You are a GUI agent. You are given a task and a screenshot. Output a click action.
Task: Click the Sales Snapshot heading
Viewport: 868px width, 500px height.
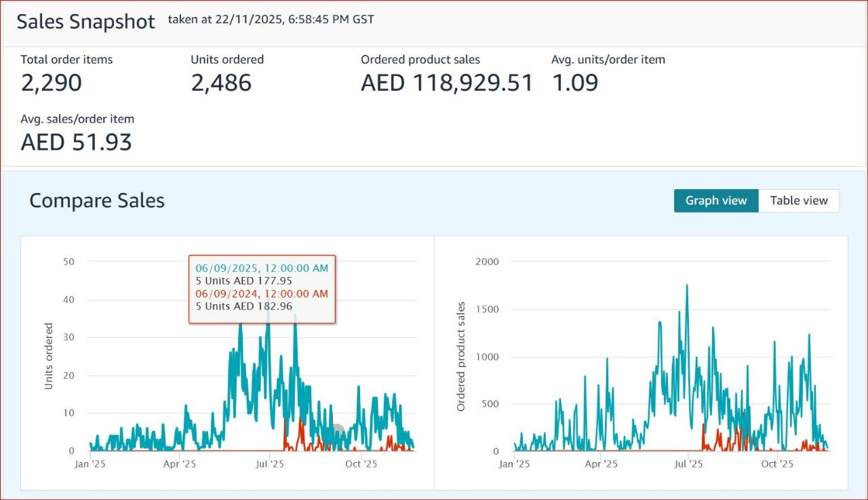pyautogui.click(x=85, y=21)
